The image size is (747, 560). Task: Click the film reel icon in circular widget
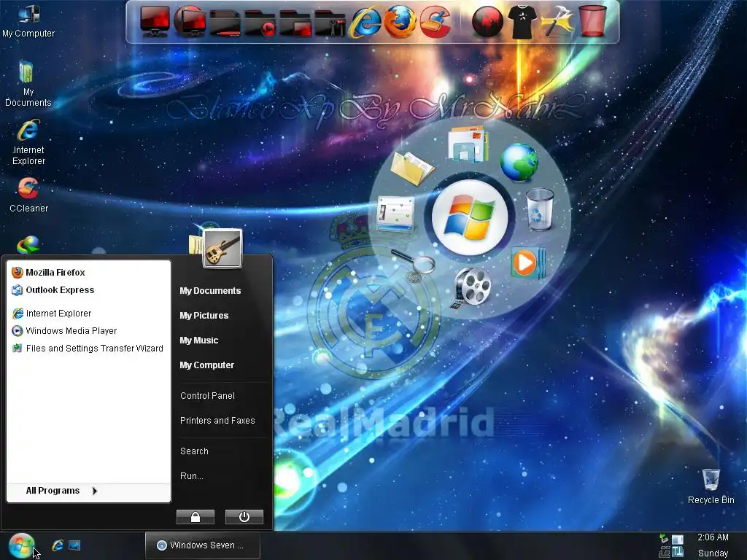click(x=472, y=287)
